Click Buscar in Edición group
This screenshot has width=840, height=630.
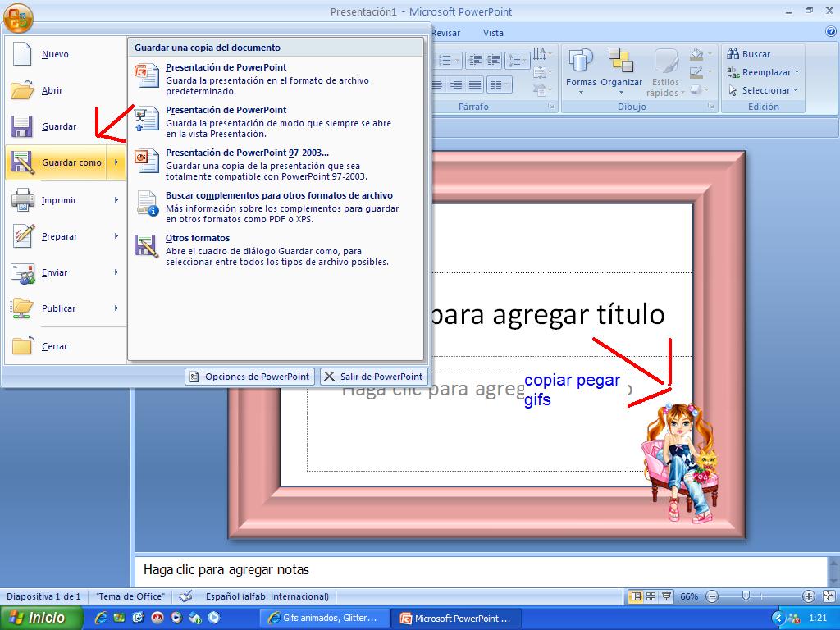coord(748,54)
